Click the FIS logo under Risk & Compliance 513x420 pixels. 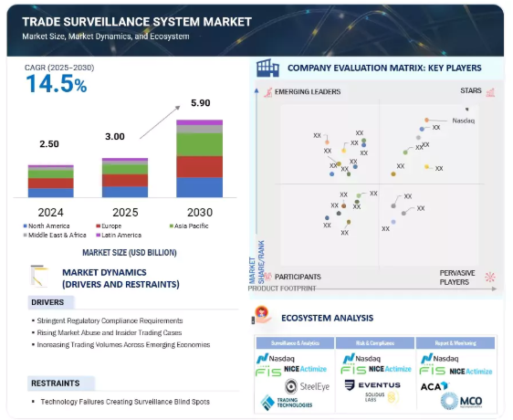pos(353,370)
